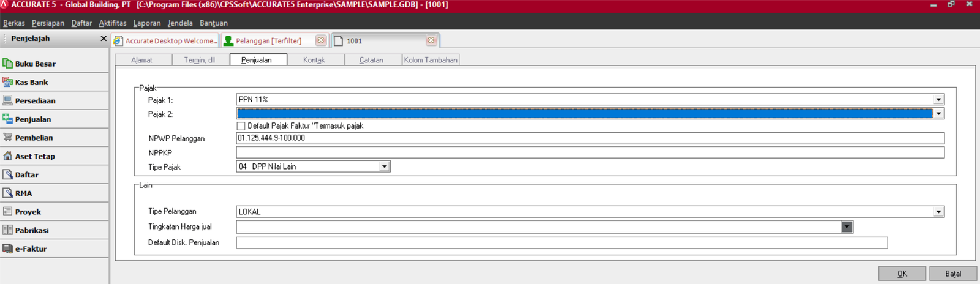The image size is (980, 284).
Task: Open the Laporan menu
Action: click(x=146, y=23)
